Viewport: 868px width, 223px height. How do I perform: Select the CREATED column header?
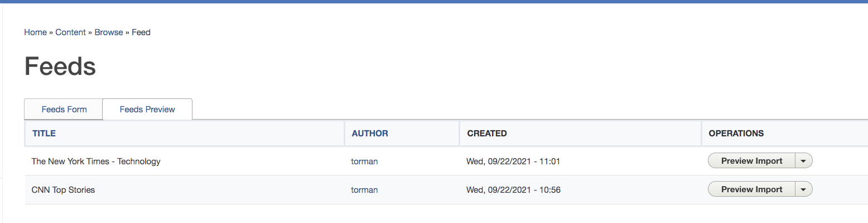pos(487,134)
